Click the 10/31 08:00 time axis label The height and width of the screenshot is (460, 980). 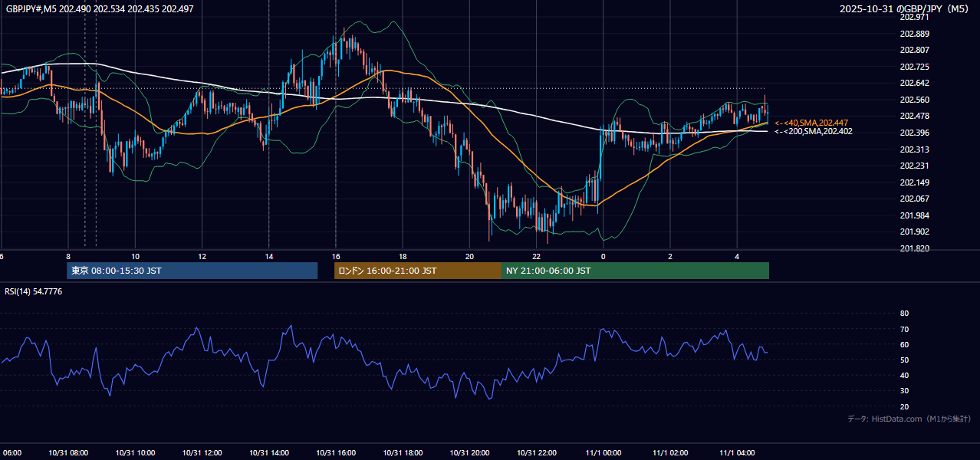coord(69,452)
